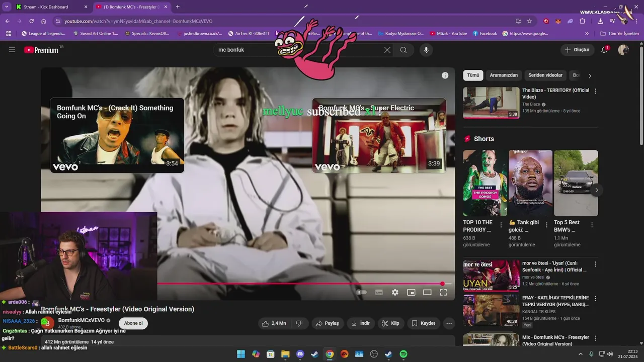Open Tüm Yer İşaretleri bookmarks folder
This screenshot has width=644, height=362.
click(x=619, y=34)
